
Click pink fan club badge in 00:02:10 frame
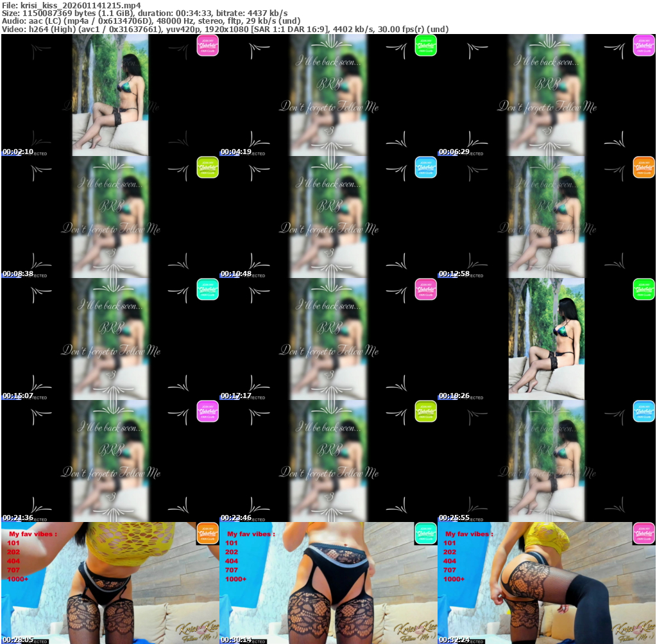(x=208, y=46)
